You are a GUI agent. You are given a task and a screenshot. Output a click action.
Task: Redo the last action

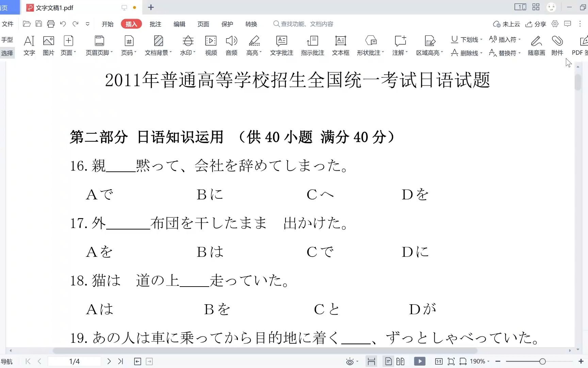pos(75,24)
